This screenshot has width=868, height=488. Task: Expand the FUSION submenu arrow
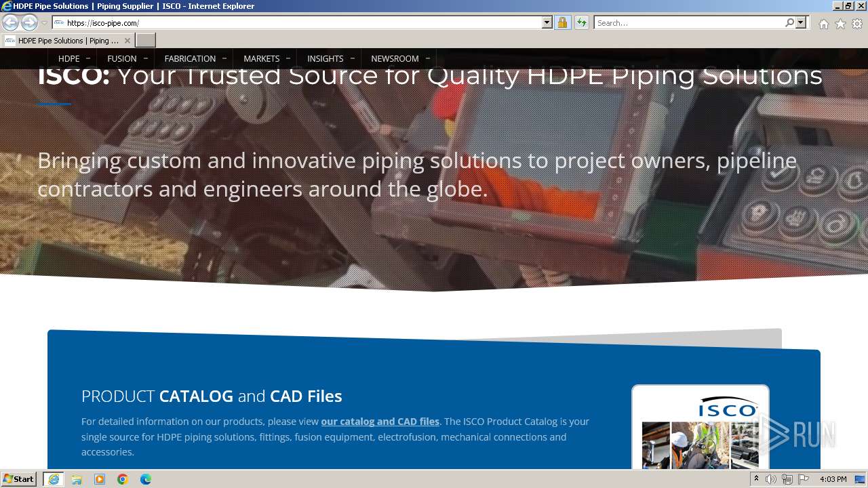(145, 58)
